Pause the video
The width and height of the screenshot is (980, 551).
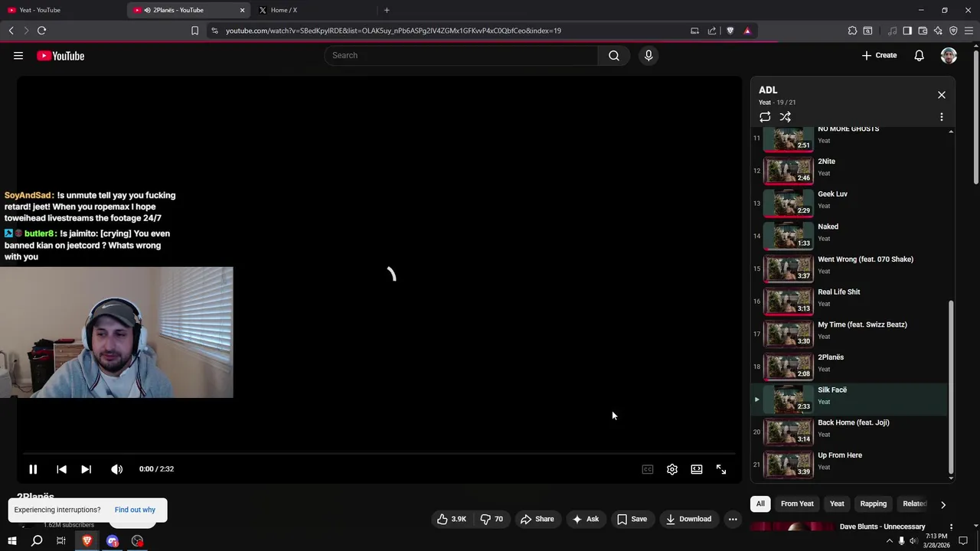pos(33,469)
